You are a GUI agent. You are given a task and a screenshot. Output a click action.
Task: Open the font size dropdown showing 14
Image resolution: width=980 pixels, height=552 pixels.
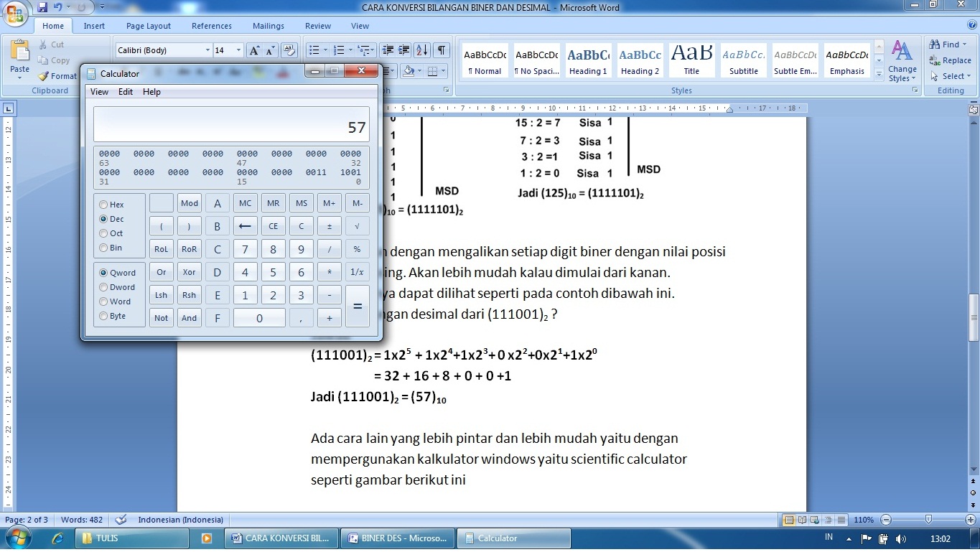238,50
